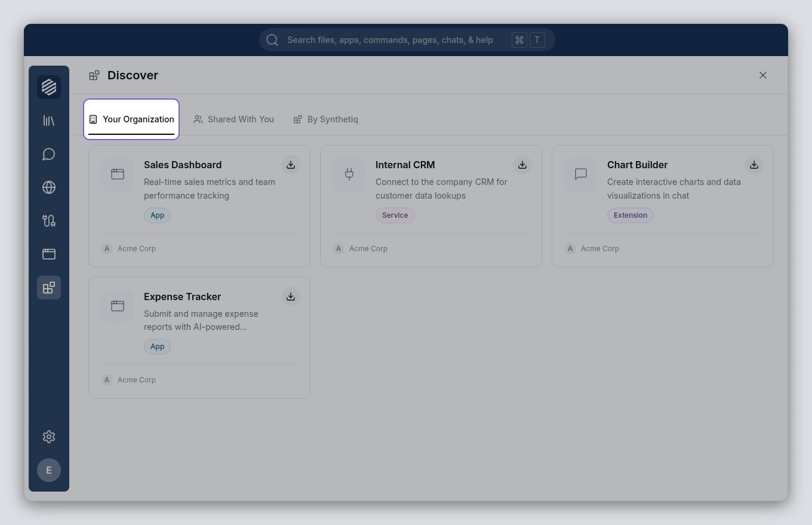Click the Command key shortcut badge

point(519,40)
